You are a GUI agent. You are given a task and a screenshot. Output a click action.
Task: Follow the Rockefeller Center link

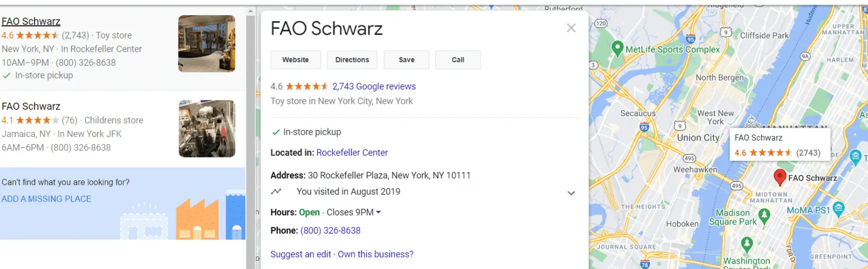(x=352, y=153)
